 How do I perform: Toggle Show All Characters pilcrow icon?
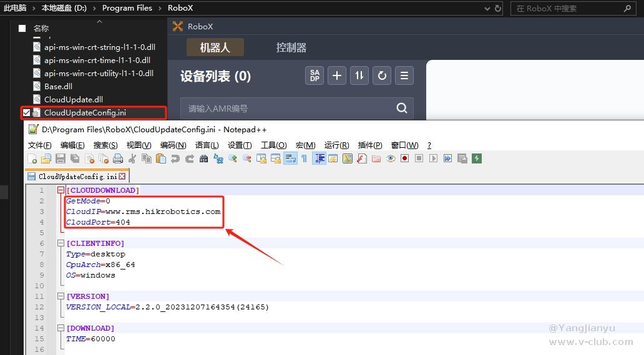click(305, 158)
